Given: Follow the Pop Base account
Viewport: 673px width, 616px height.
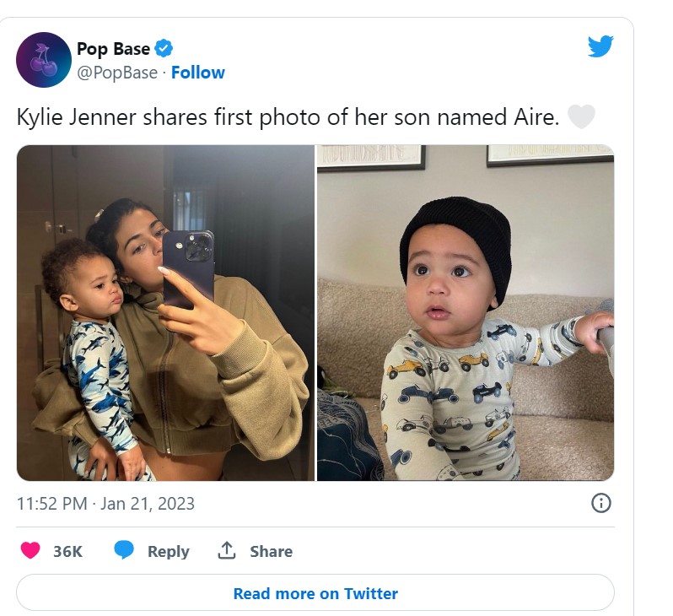Looking at the screenshot, I should click(198, 73).
